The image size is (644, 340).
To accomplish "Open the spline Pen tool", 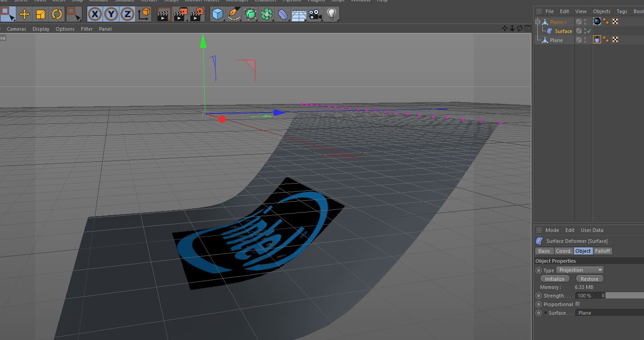I will click(234, 14).
